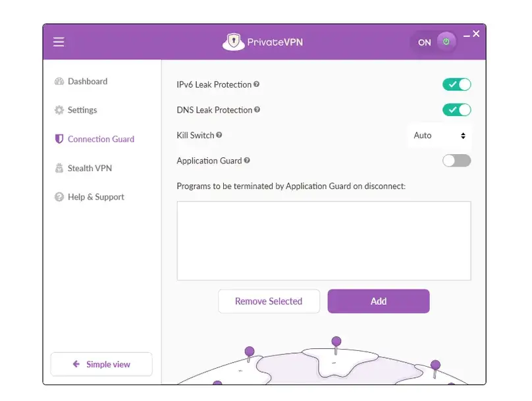This screenshot has height=401, width=532.
Task: Click the Connection Guard shield icon
Action: point(59,139)
